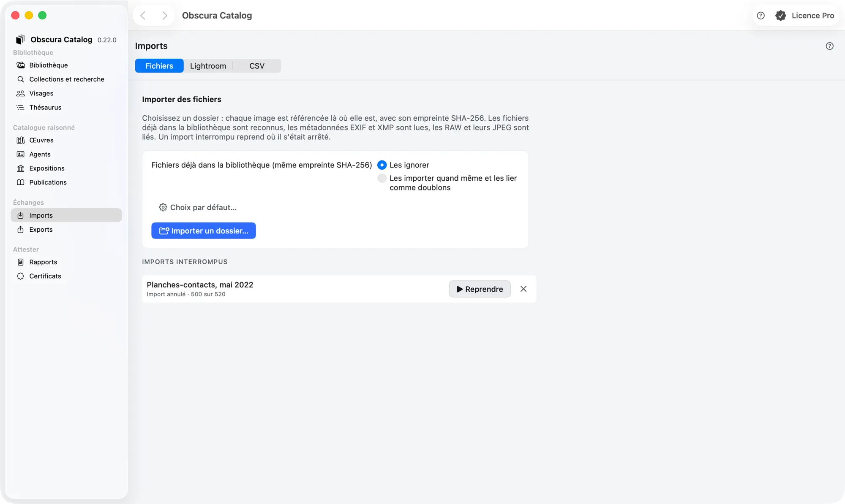
Task: Open the Certificats sidebar item
Action: [x=66, y=276]
